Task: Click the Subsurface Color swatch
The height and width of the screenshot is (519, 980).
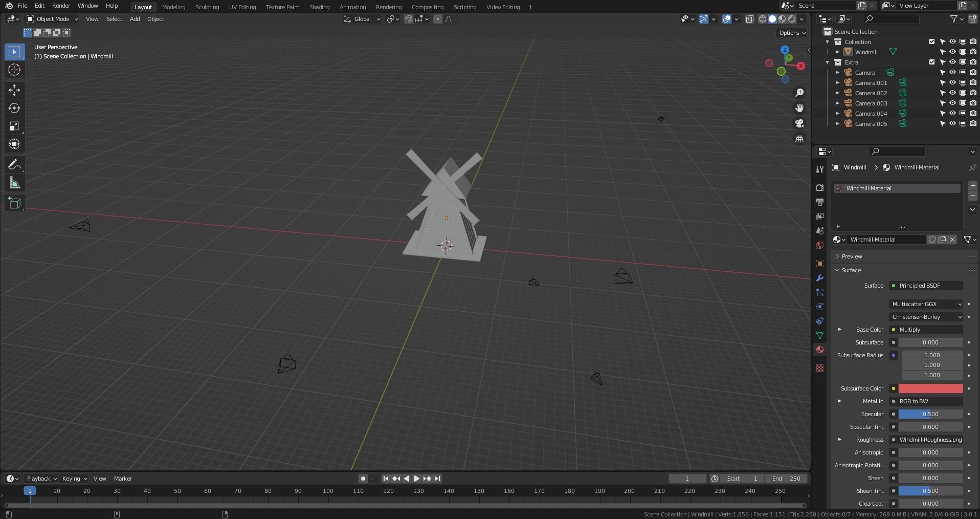Action: [x=930, y=388]
